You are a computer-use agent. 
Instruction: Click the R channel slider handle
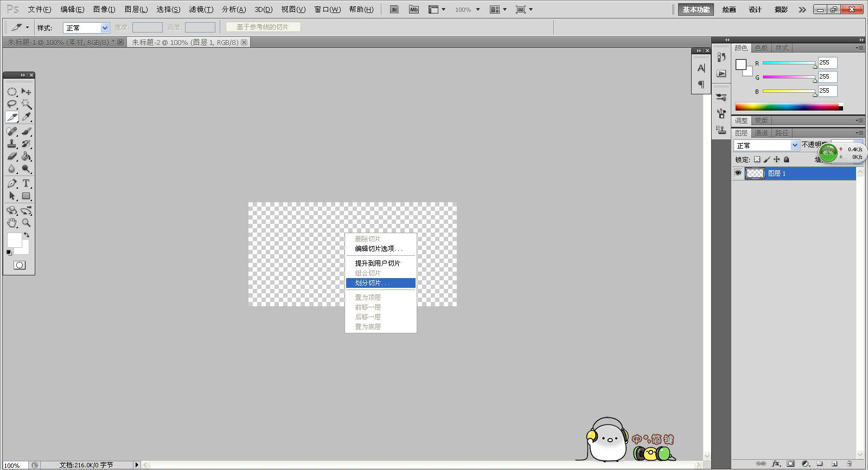(x=815, y=66)
